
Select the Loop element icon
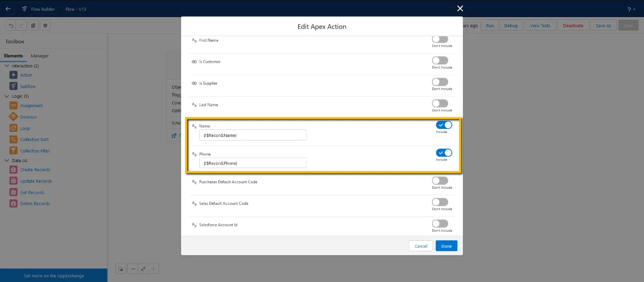click(14, 128)
